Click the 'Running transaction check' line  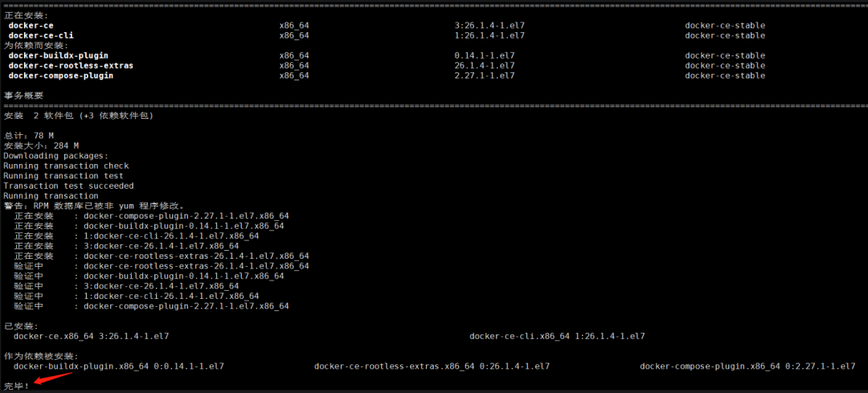point(66,166)
